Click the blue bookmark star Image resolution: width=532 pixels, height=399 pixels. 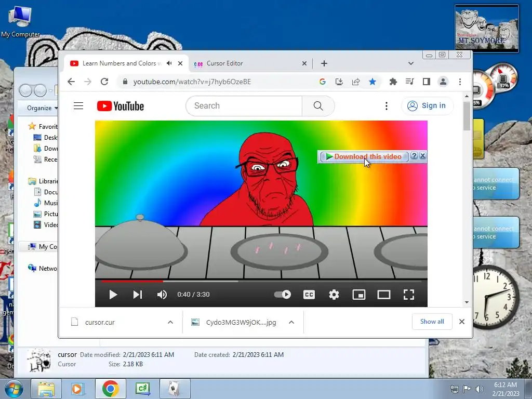372,82
